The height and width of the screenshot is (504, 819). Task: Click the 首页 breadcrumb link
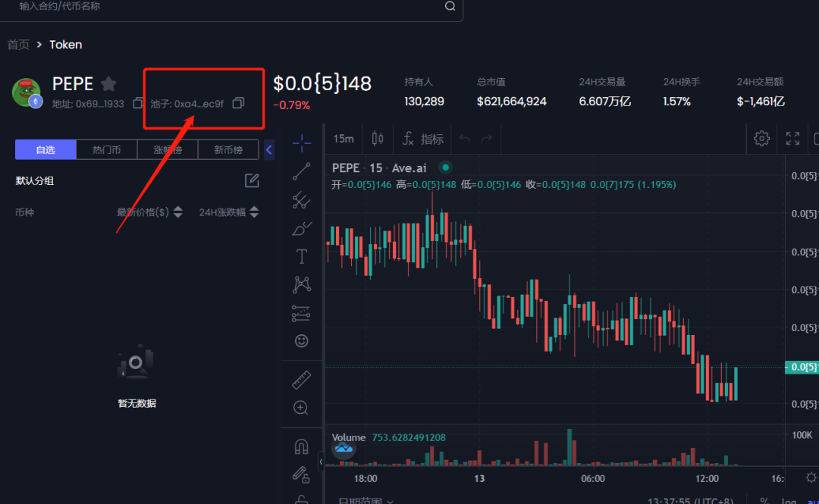[x=18, y=44]
